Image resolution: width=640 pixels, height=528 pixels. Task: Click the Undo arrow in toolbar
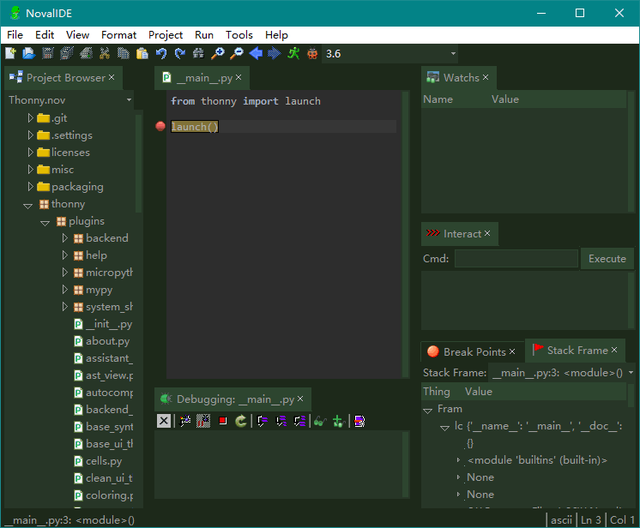[161, 53]
